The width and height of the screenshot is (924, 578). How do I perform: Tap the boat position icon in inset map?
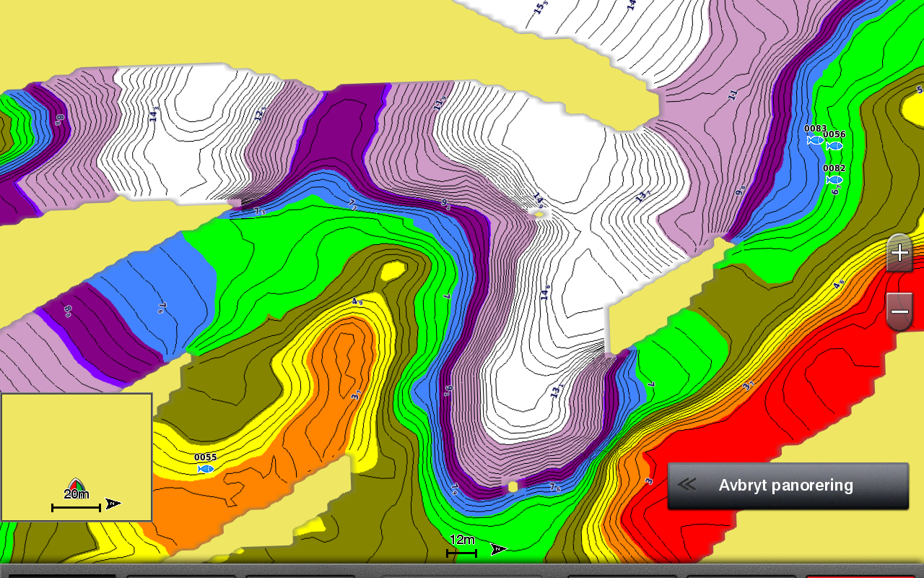76,484
